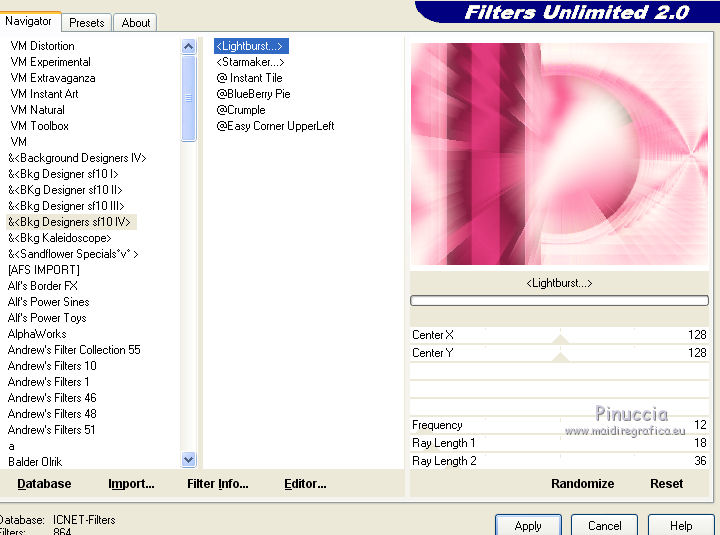Select Andrew's Filters 10 category
Screen dimensions: 720x535
pyautogui.click(x=52, y=366)
